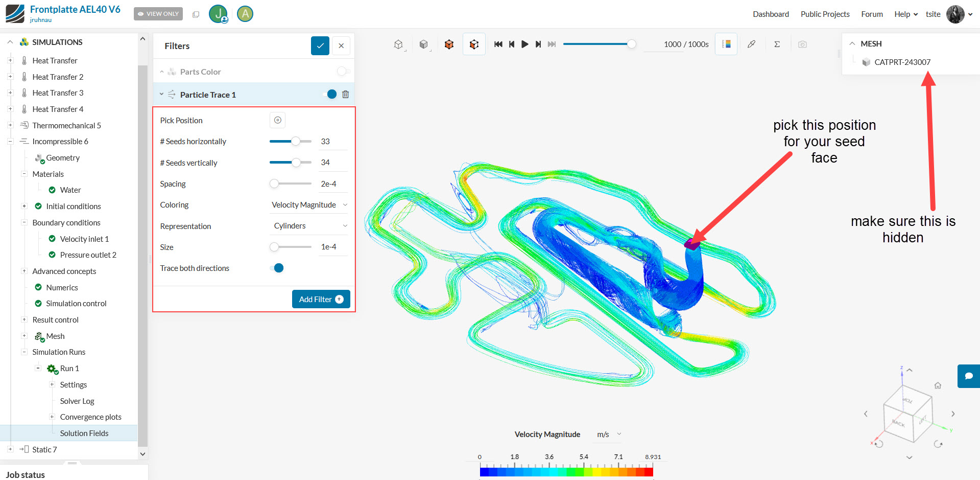
Task: Click the SimScale logo icon
Action: (x=15, y=14)
